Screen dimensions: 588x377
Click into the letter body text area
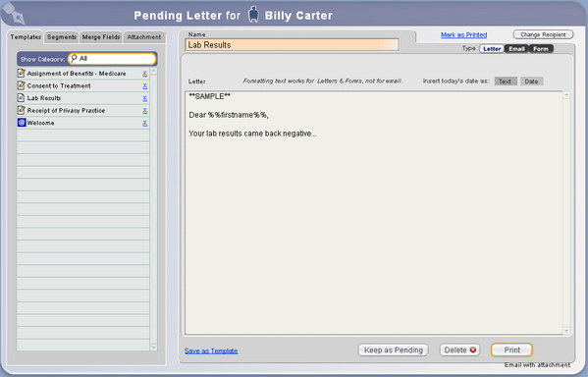click(374, 213)
